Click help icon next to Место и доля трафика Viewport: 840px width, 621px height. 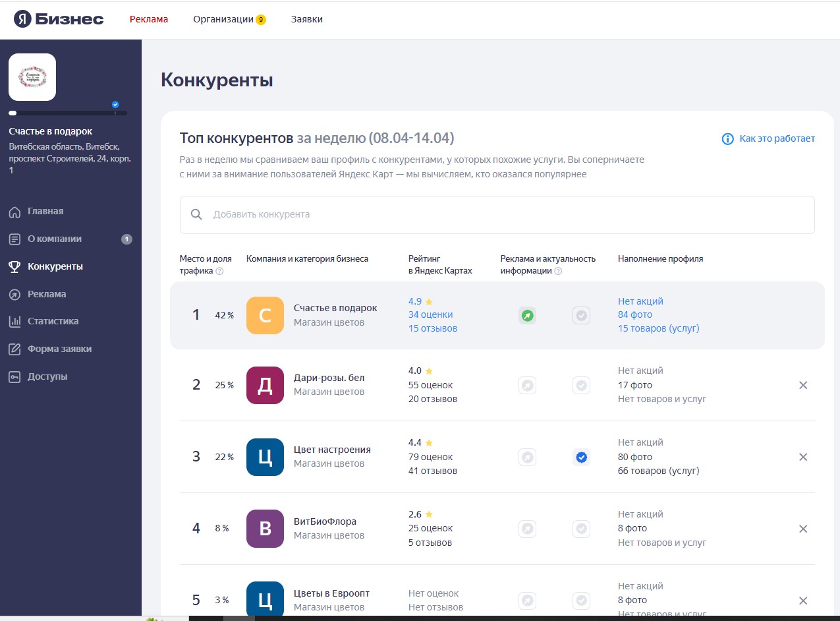pyautogui.click(x=219, y=271)
